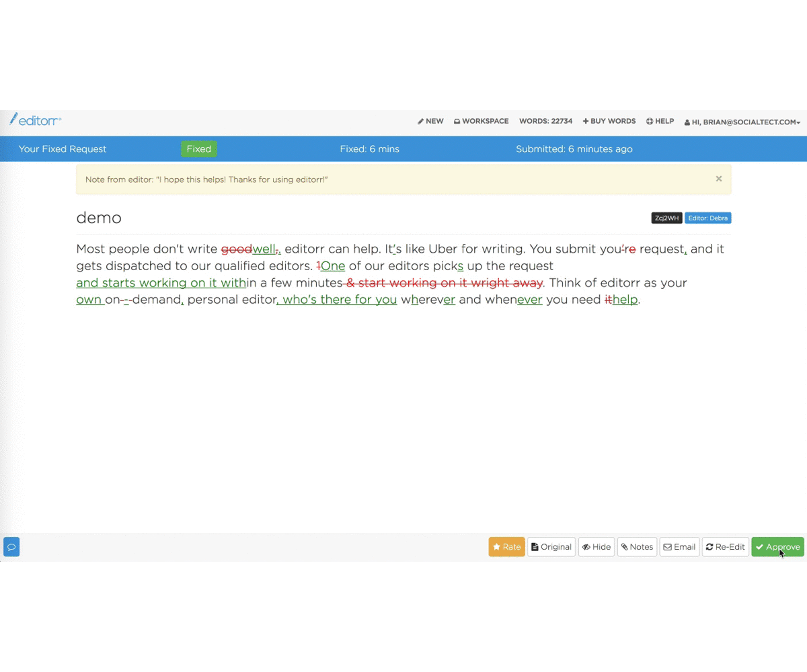
Task: Click the 'Your Fixed Request' heading
Action: [x=63, y=149]
